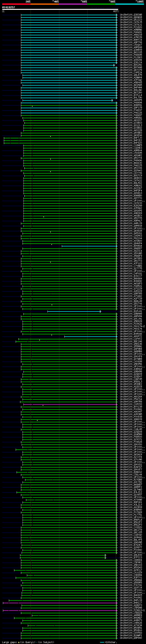
Task: Click label UniRef100_P48501
Action: coord(131,286)
